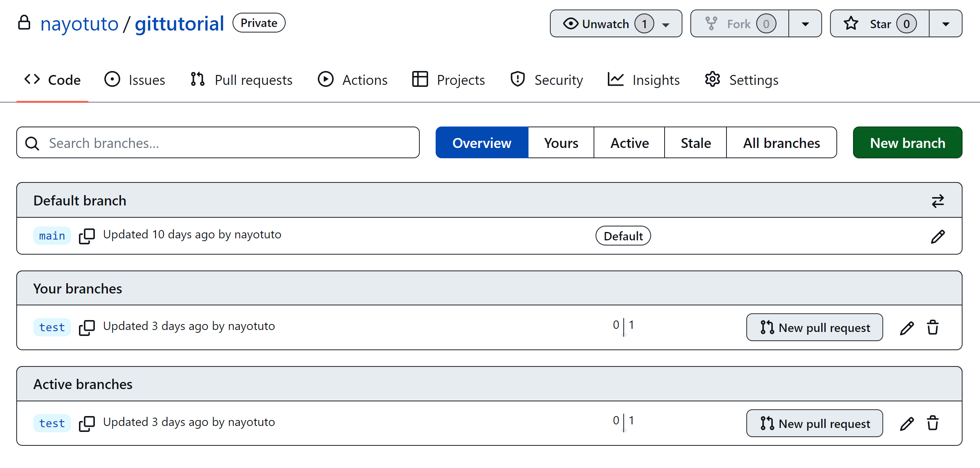Select the Stale branches filter
Image resolution: width=980 pixels, height=468 pixels.
click(x=695, y=143)
